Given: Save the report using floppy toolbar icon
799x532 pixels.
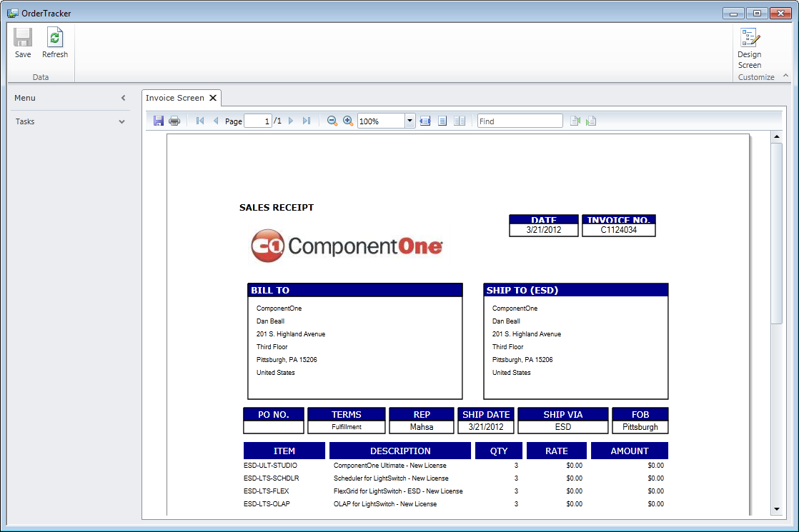Looking at the screenshot, I should point(159,121).
